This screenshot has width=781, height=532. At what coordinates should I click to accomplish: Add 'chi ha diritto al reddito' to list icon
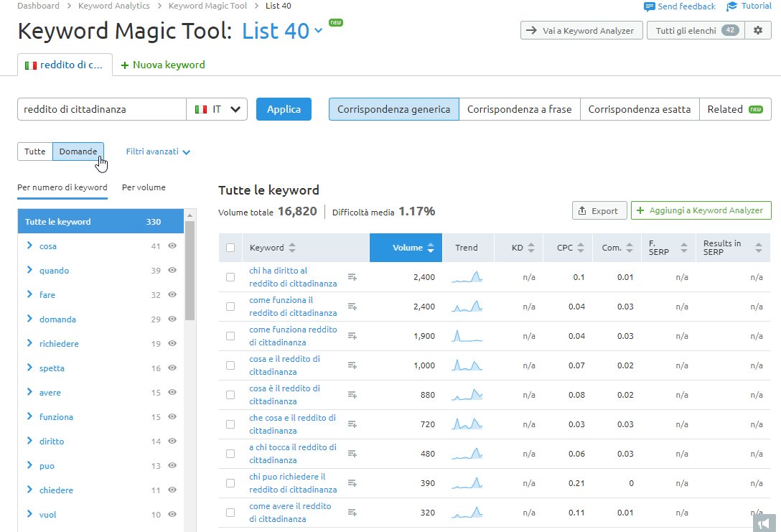(352, 277)
